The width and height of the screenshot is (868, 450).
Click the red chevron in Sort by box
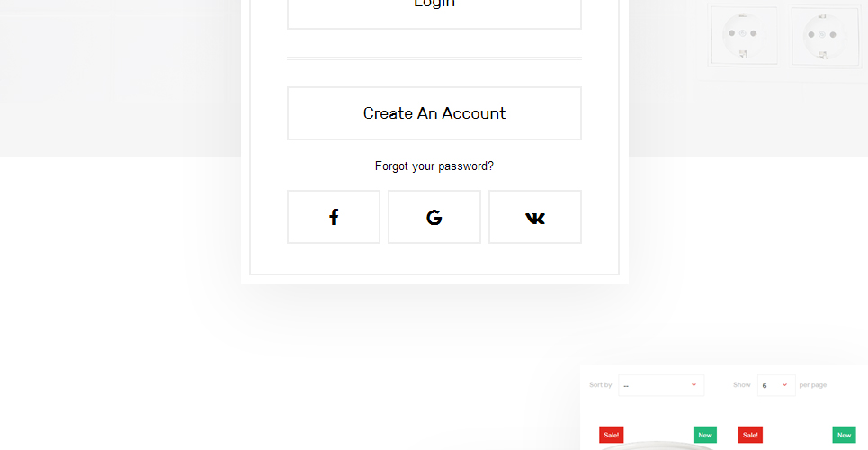tap(694, 384)
